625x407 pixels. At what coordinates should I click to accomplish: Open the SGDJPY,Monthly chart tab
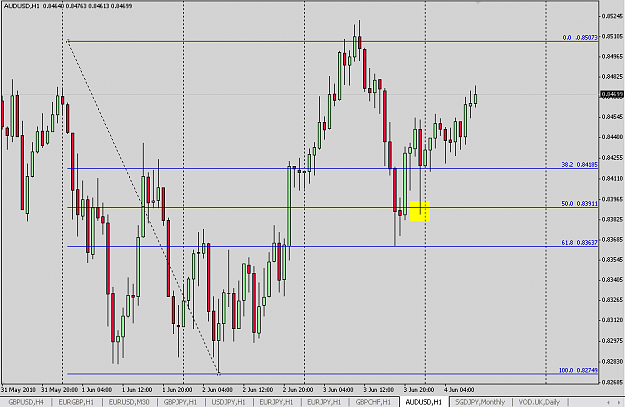coord(480,402)
